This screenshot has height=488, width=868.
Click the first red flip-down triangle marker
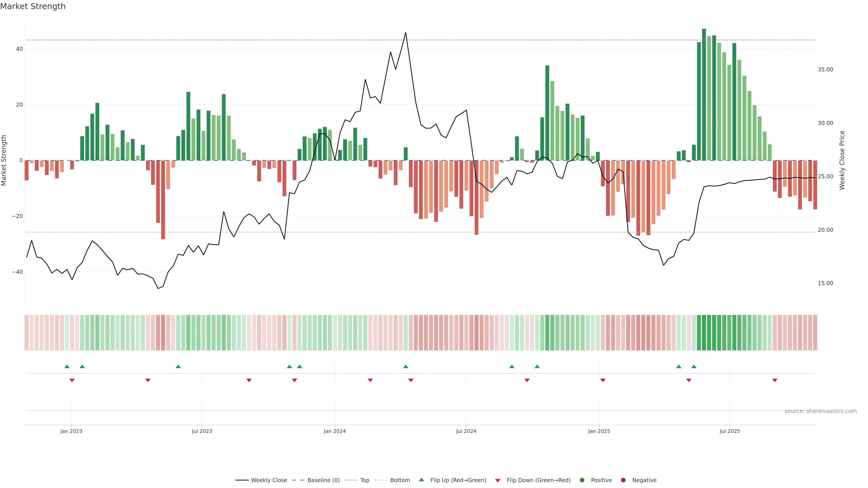click(x=72, y=380)
